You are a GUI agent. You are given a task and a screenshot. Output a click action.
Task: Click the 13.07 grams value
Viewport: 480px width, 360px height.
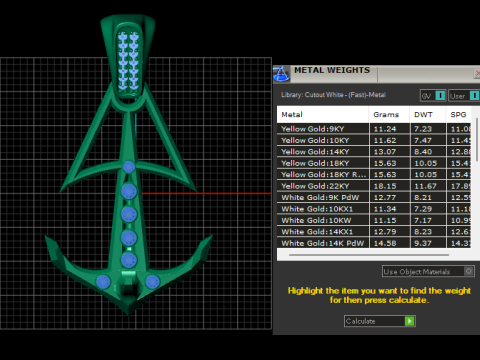coord(385,152)
